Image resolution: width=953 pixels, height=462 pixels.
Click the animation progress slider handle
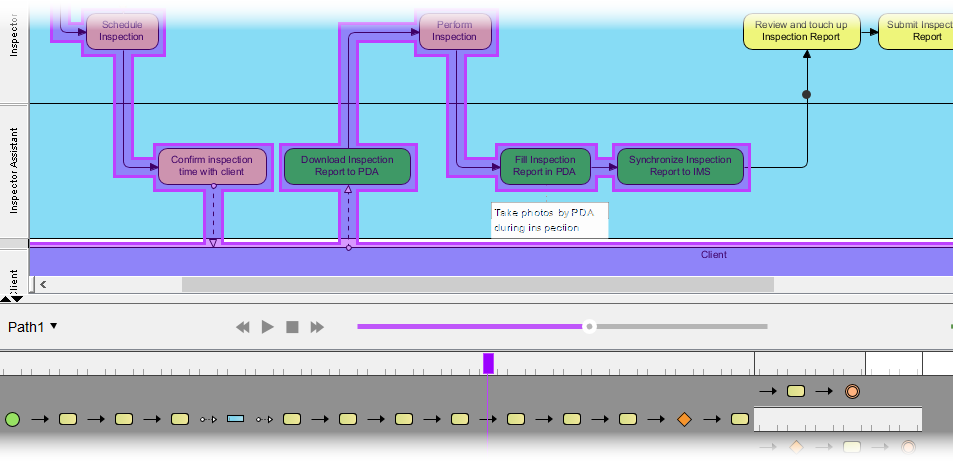589,326
